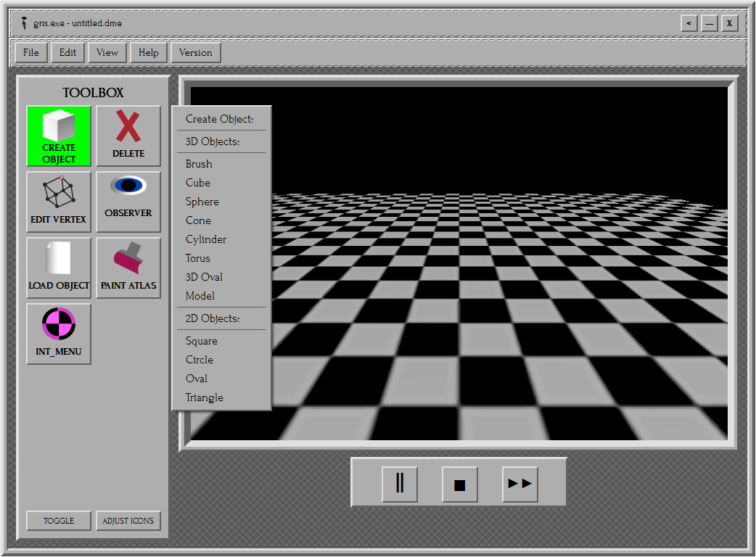Viewport: 756px width, 557px height.
Task: Select the Paint Atlas tool
Action: pos(128,268)
